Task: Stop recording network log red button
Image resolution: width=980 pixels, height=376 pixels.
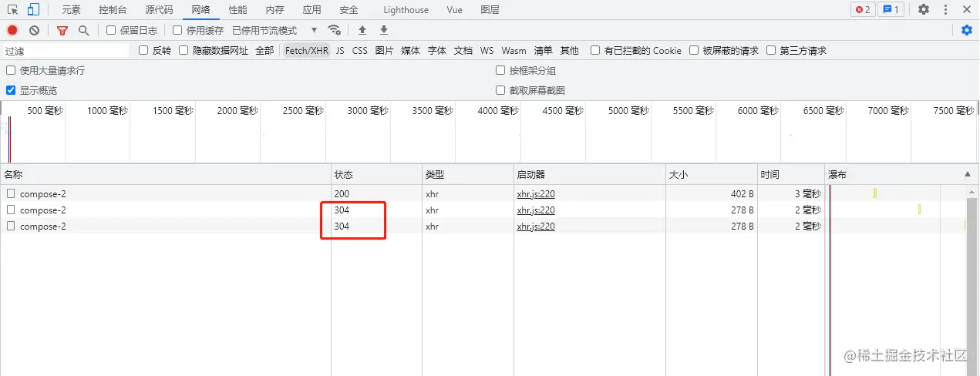Action: coord(12,30)
